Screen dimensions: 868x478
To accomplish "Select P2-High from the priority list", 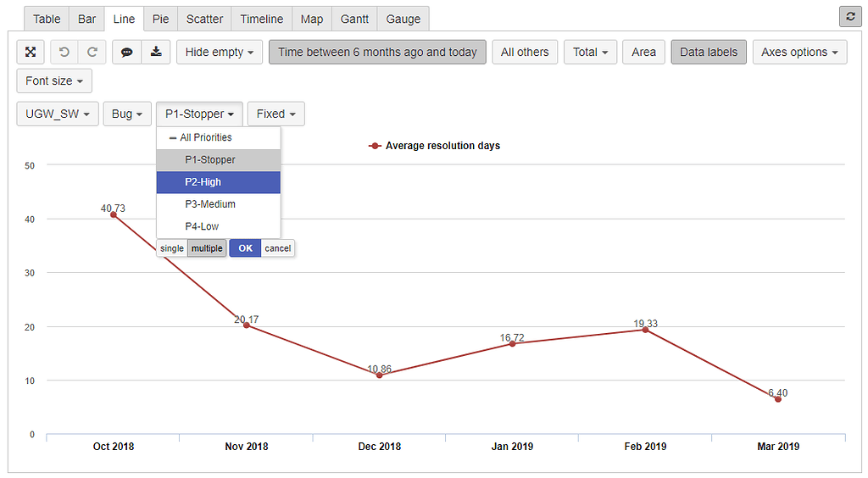I will coord(218,182).
